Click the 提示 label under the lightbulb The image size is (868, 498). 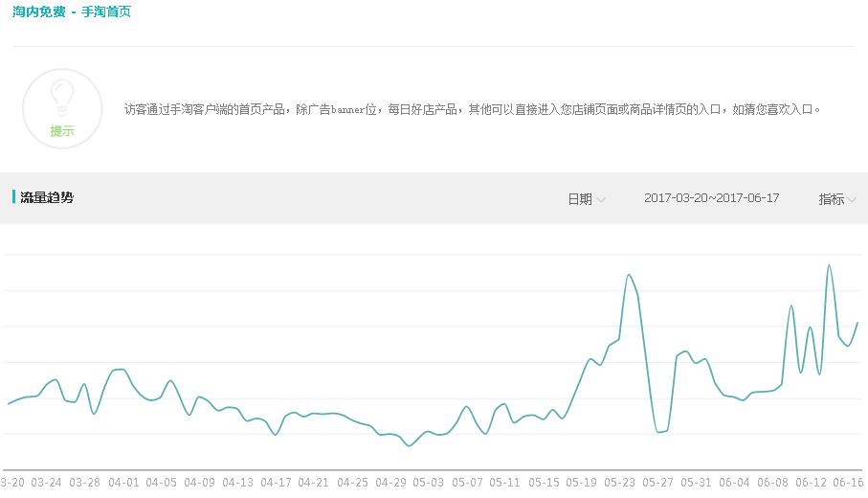pyautogui.click(x=62, y=131)
